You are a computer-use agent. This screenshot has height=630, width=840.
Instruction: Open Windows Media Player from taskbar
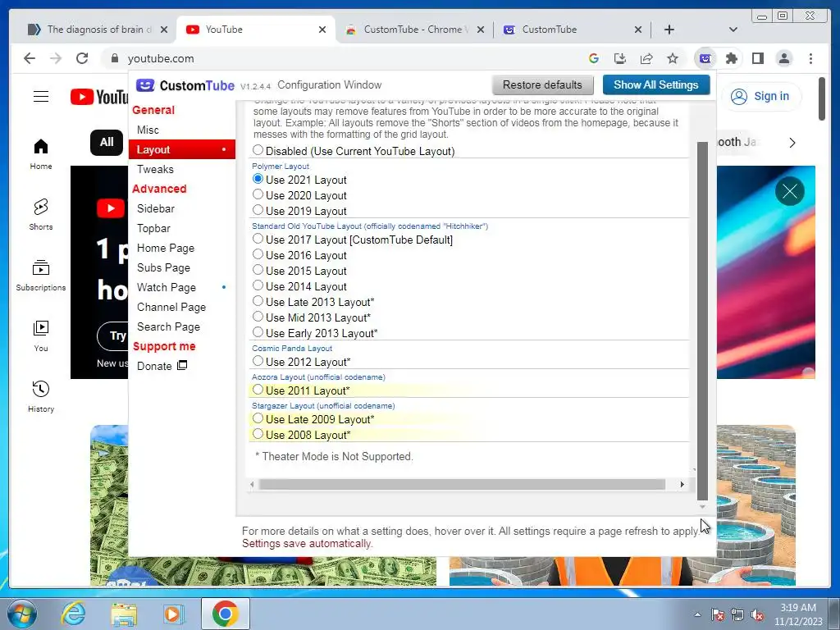[173, 614]
